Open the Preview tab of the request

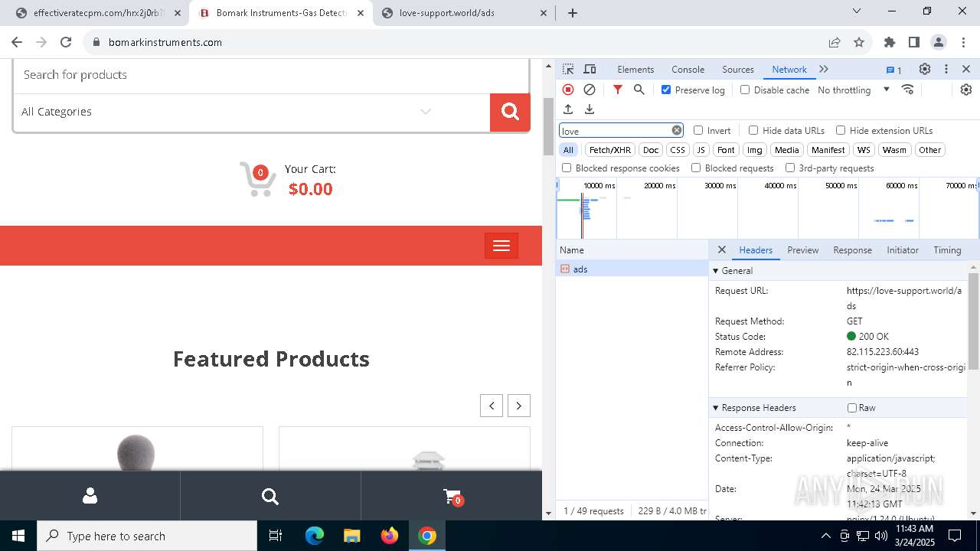coord(803,250)
